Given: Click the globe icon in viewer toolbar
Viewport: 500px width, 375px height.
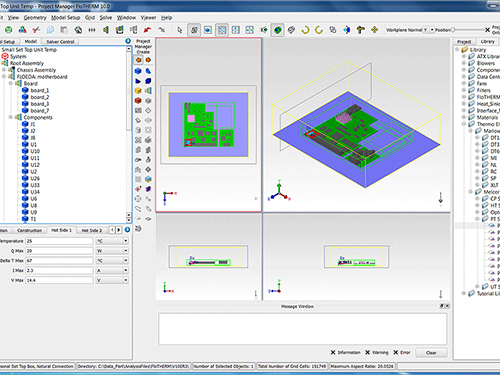Looking at the screenshot, I should (277, 30).
